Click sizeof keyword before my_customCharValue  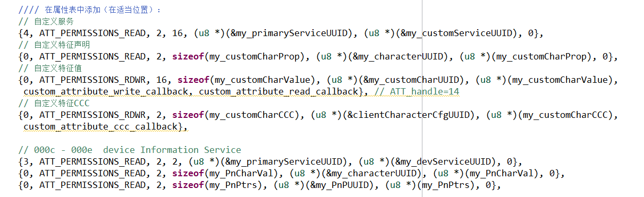point(193,80)
